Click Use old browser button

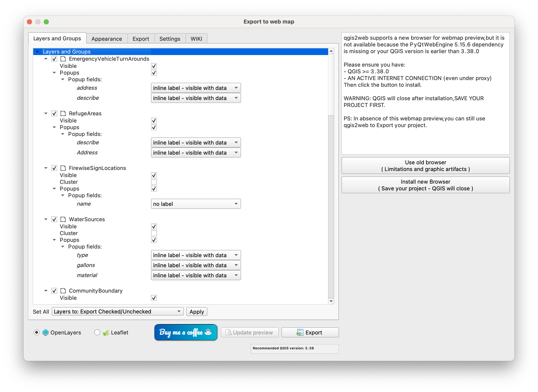[425, 166]
